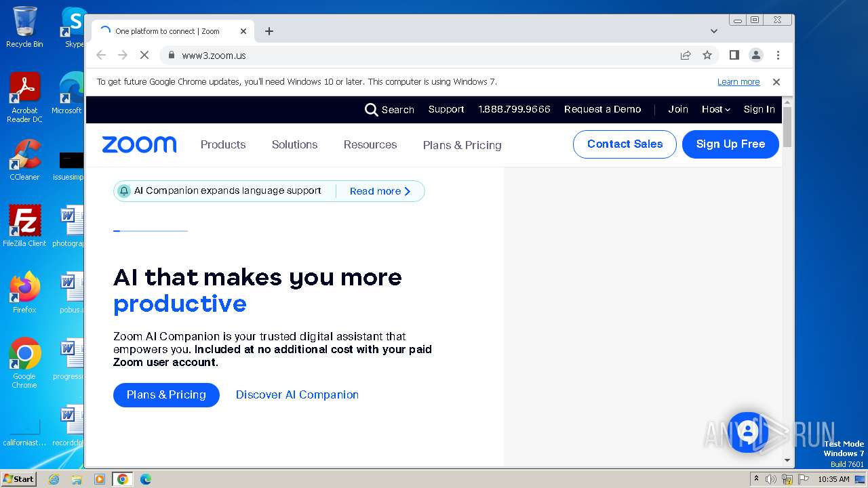Bookmark this tab with star icon
The width and height of the screenshot is (868, 488).
[x=707, y=56]
